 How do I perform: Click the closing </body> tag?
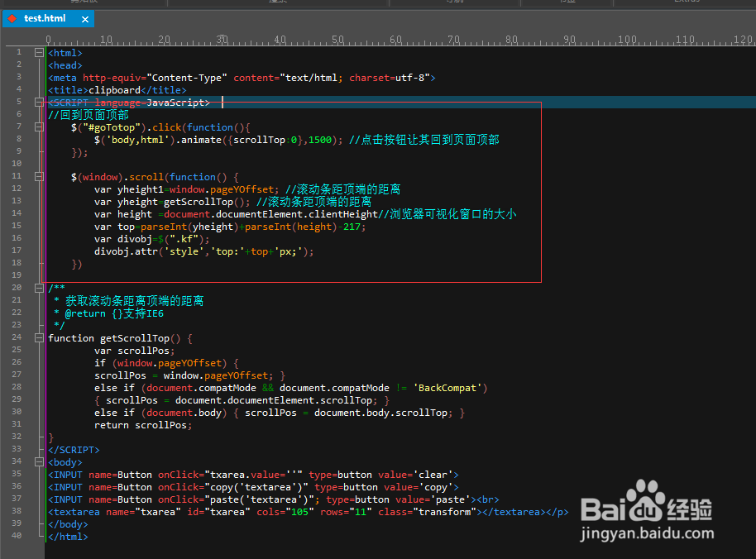point(68,524)
